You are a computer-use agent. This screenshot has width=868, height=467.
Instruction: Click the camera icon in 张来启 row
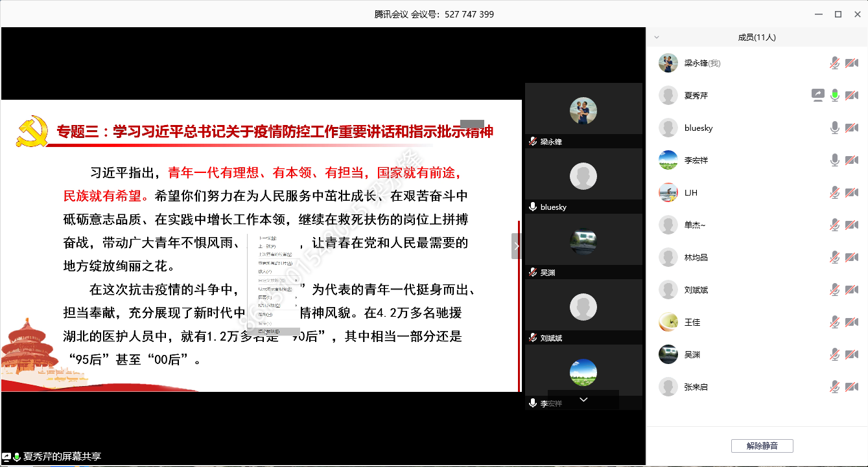pos(852,387)
